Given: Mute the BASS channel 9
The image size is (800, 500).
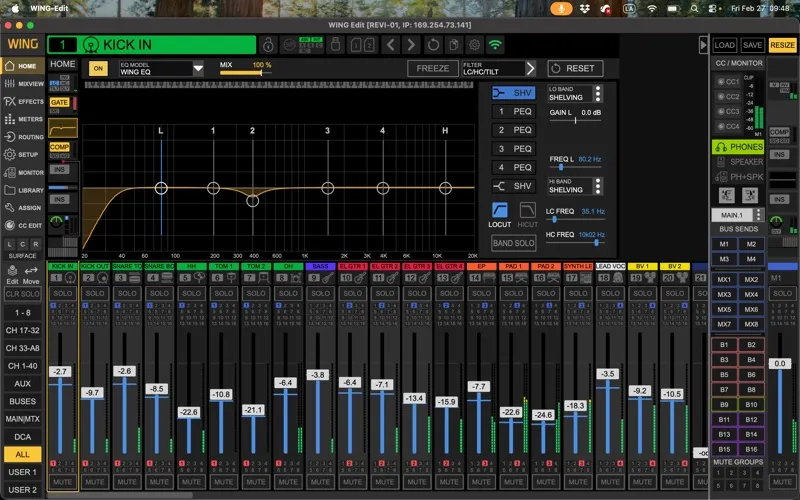Looking at the screenshot, I should pyautogui.click(x=320, y=482).
